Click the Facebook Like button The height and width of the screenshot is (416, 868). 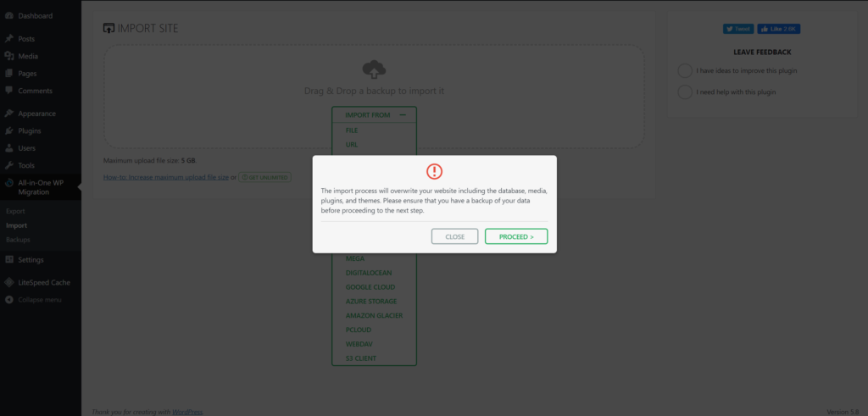click(779, 29)
